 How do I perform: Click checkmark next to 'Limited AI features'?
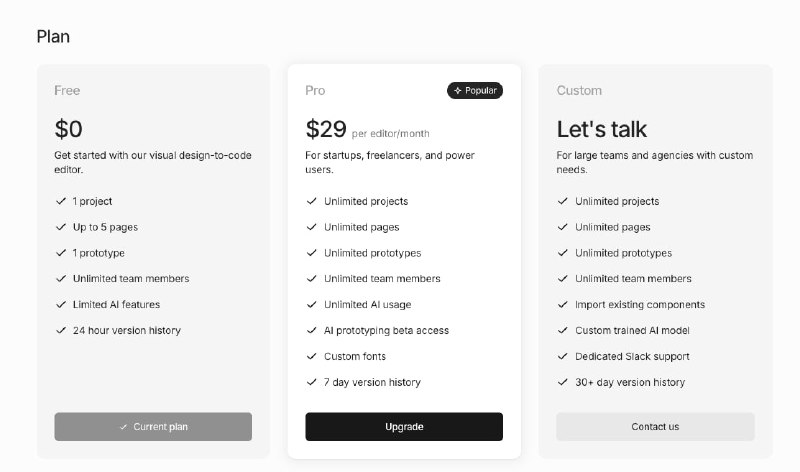(x=61, y=305)
